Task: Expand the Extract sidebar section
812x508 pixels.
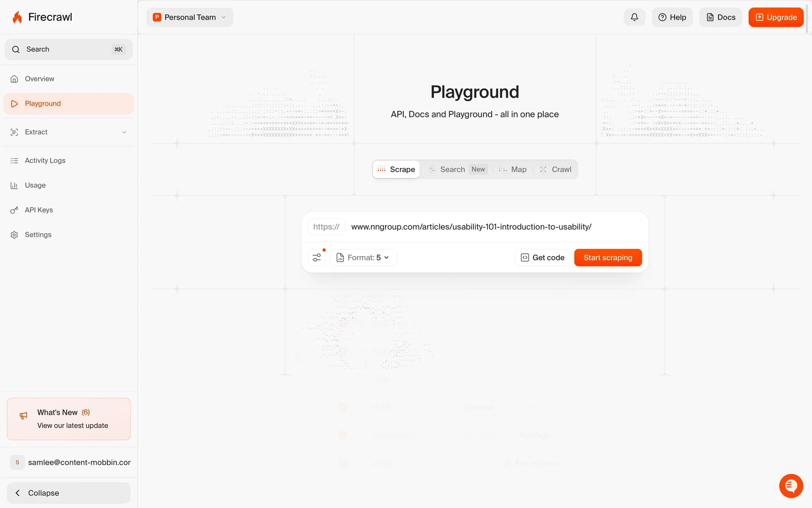Action: 68,132
